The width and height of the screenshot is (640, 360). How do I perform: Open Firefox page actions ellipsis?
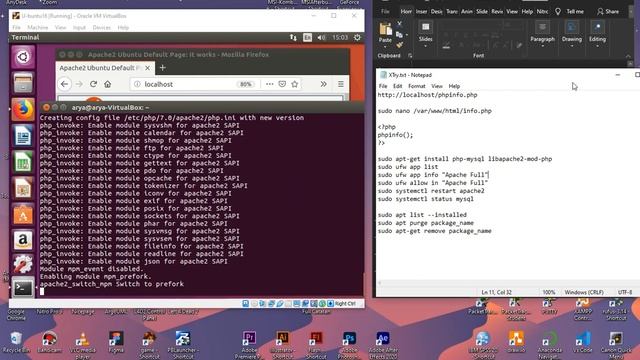click(269, 84)
